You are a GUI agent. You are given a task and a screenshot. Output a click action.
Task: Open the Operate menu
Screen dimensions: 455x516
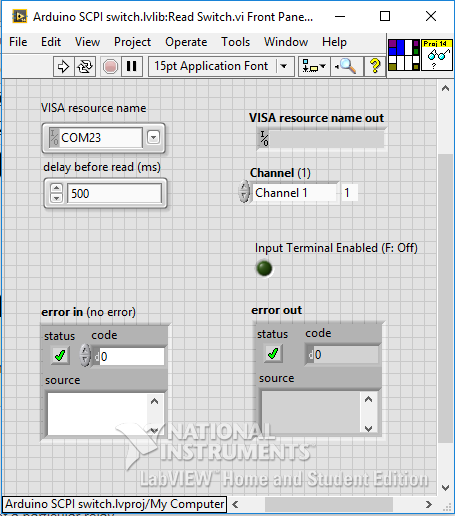186,42
